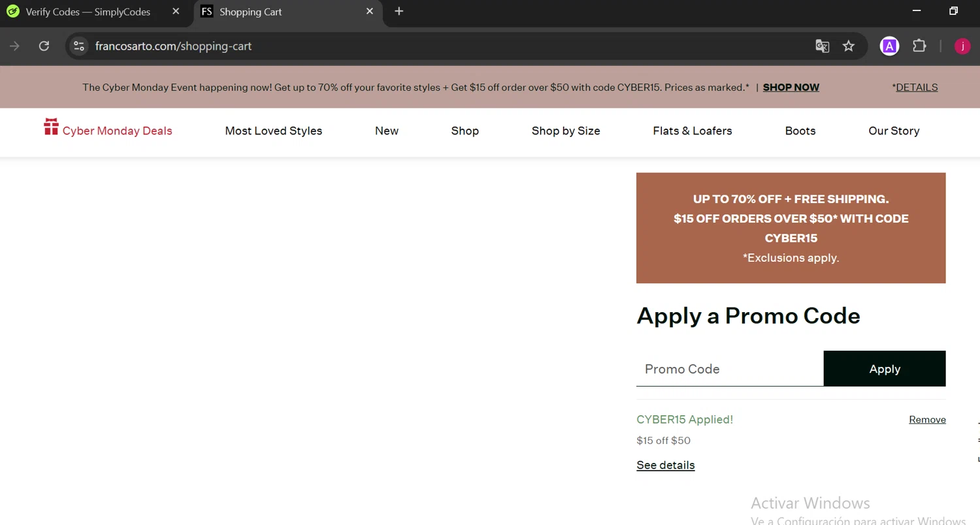Viewport: 980px width, 525px height.
Task: Click the $15 off $50 text
Action: (663, 440)
